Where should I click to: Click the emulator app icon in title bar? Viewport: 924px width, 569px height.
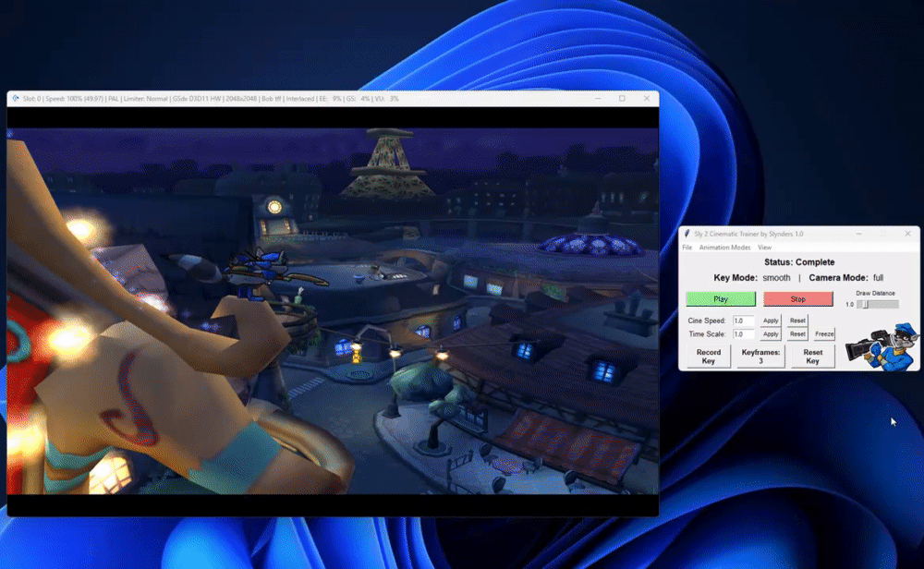16,98
